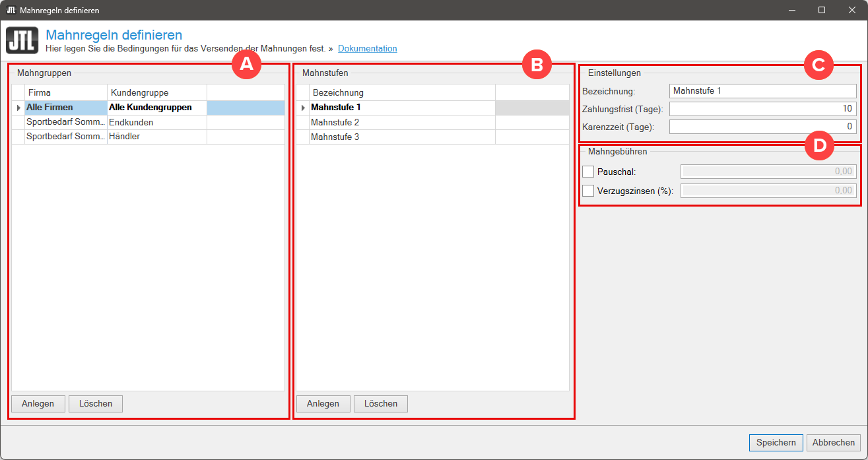The height and width of the screenshot is (460, 868).
Task: Delete the selected Mahnstufe with Löschen
Action: [381, 404]
